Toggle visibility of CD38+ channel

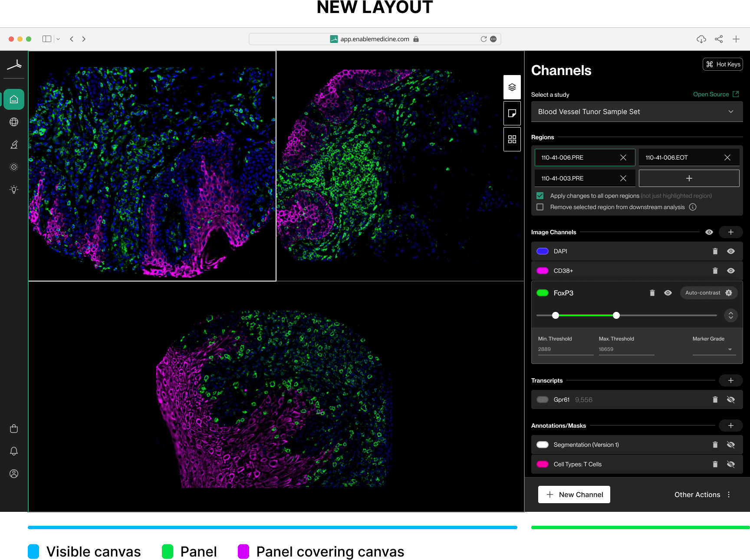coord(731,271)
